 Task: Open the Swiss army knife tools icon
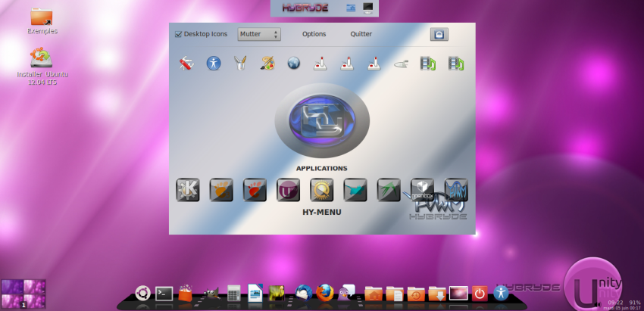pyautogui.click(x=186, y=64)
